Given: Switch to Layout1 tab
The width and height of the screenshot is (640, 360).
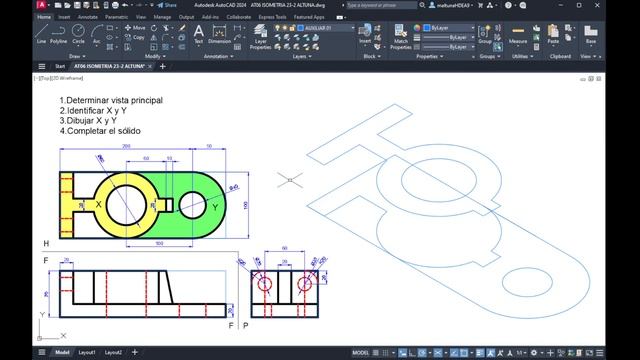Looking at the screenshot, I should [x=87, y=352].
